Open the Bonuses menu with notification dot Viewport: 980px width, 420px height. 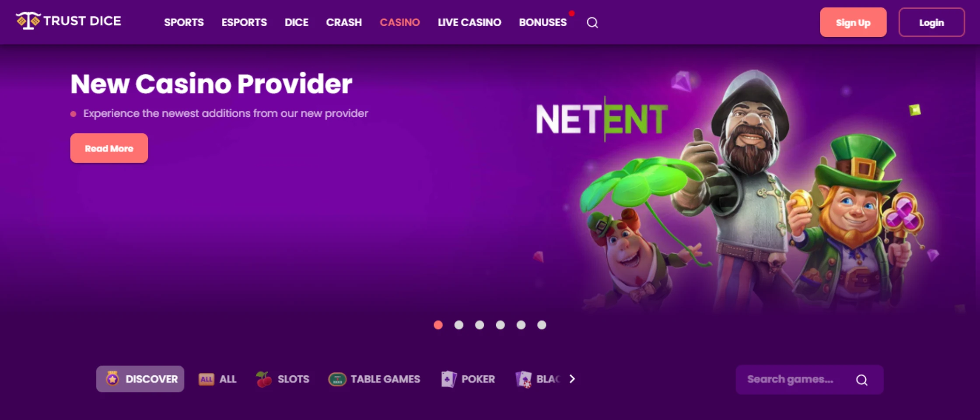pyautogui.click(x=543, y=22)
